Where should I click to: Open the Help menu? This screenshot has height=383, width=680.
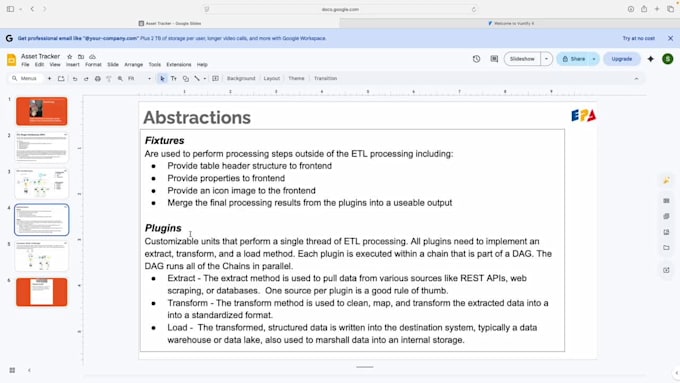202,65
